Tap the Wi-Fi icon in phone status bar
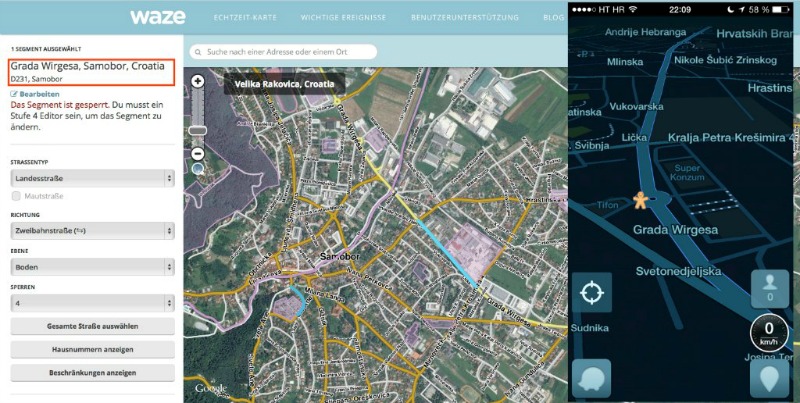 tap(633, 9)
